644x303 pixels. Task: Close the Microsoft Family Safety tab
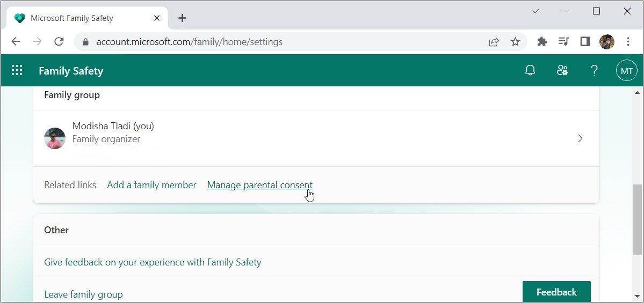(156, 18)
